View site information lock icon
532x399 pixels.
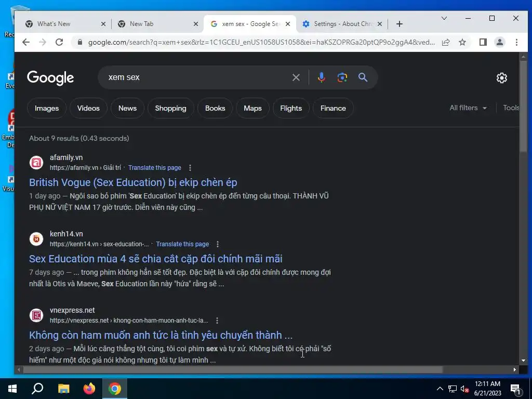(80, 42)
